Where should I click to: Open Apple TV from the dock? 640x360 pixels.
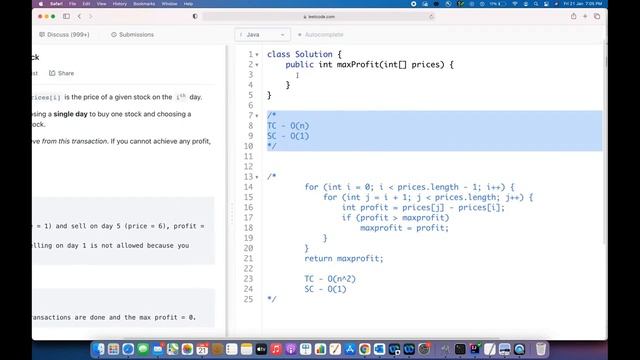261,349
